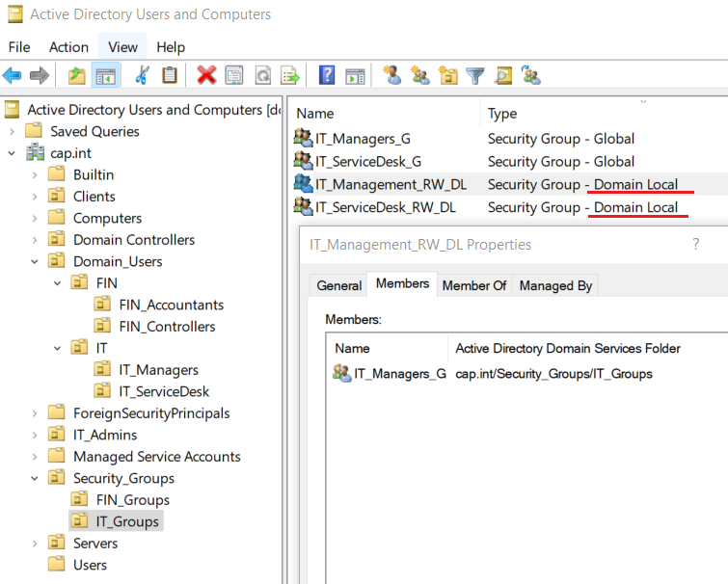Select FIN_Accountants in the tree
728x584 pixels.
(x=171, y=305)
